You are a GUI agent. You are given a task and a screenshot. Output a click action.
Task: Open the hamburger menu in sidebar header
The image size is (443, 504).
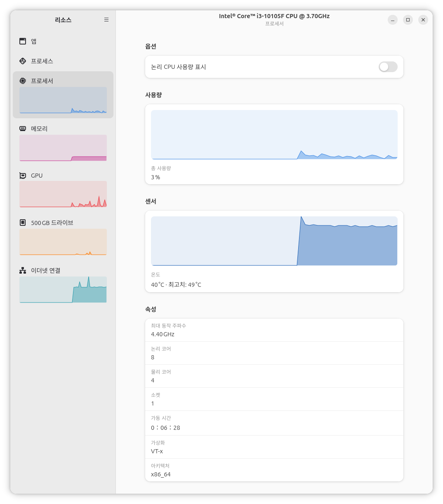tap(106, 20)
